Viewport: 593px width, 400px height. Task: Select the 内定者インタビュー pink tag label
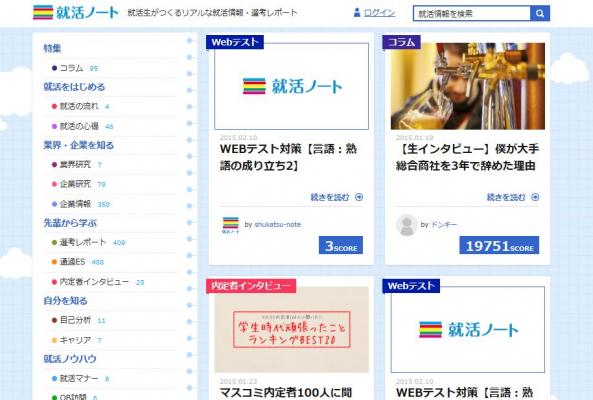(251, 286)
